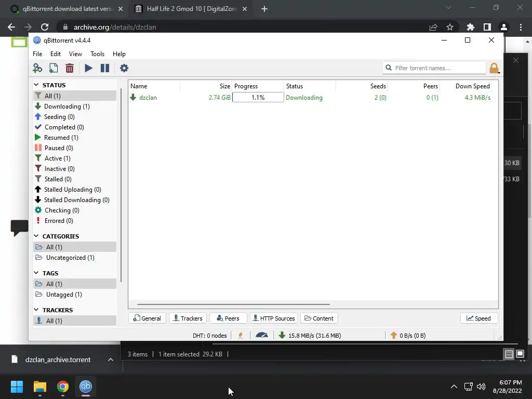
Task: Click the connection status flame icon
Action: [241, 335]
